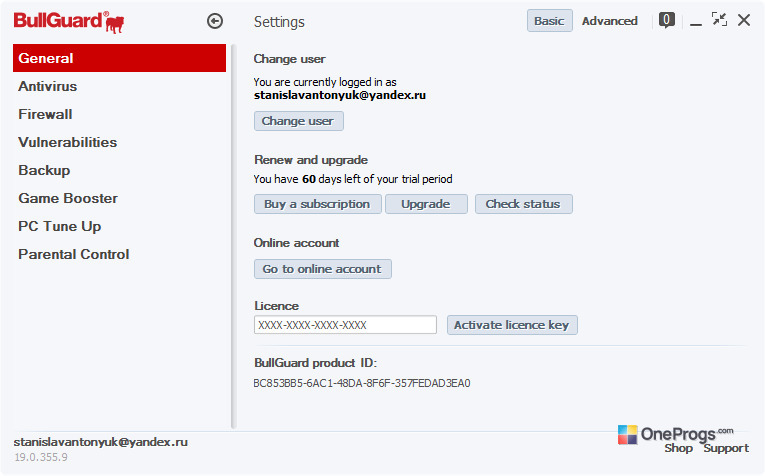
Task: Click the Change user button
Action: pyautogui.click(x=299, y=121)
